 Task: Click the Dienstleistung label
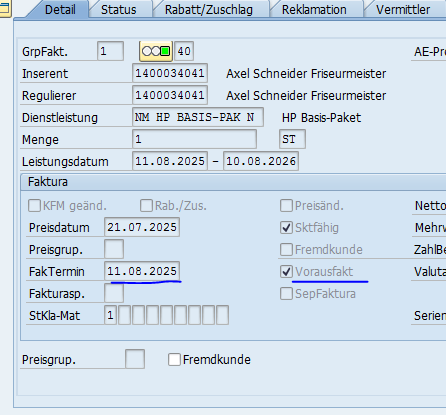tap(60, 118)
